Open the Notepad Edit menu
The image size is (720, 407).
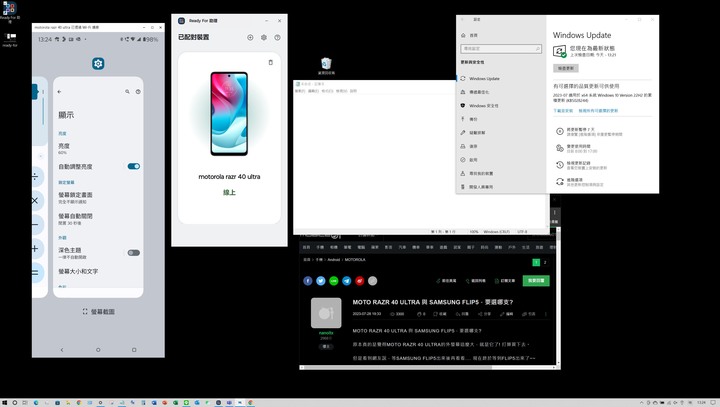(x=313, y=91)
